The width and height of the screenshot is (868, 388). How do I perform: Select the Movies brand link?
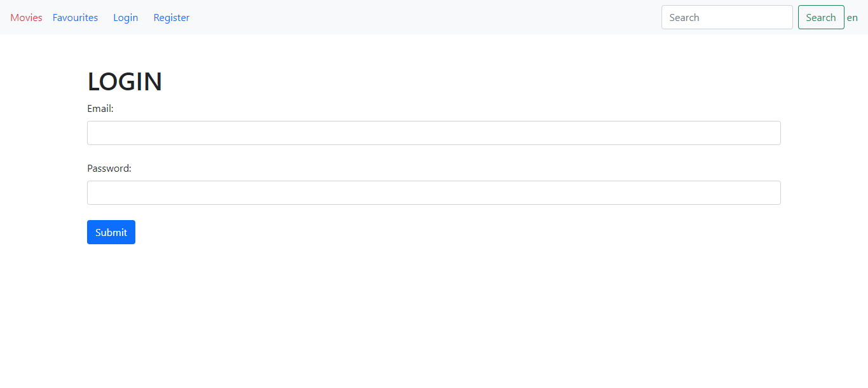click(25, 17)
